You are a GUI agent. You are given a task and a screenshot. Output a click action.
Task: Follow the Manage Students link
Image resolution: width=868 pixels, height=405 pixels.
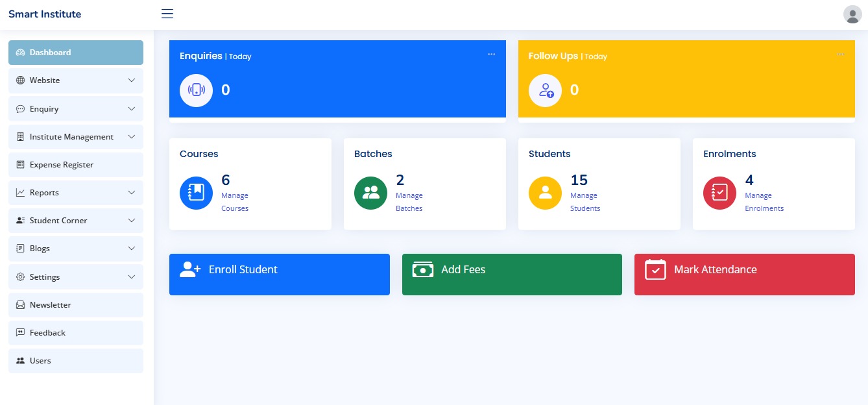(585, 202)
